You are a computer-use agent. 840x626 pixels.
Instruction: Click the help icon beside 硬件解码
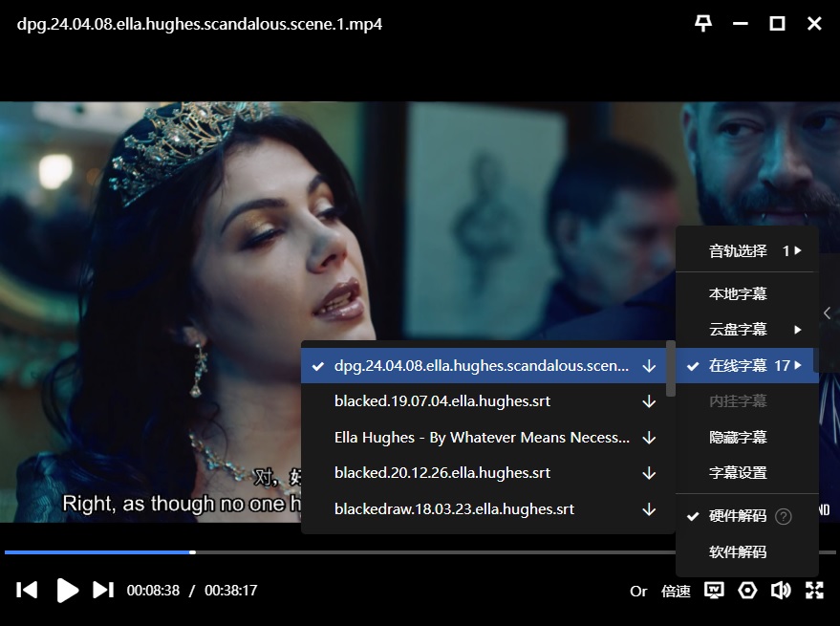tap(784, 516)
